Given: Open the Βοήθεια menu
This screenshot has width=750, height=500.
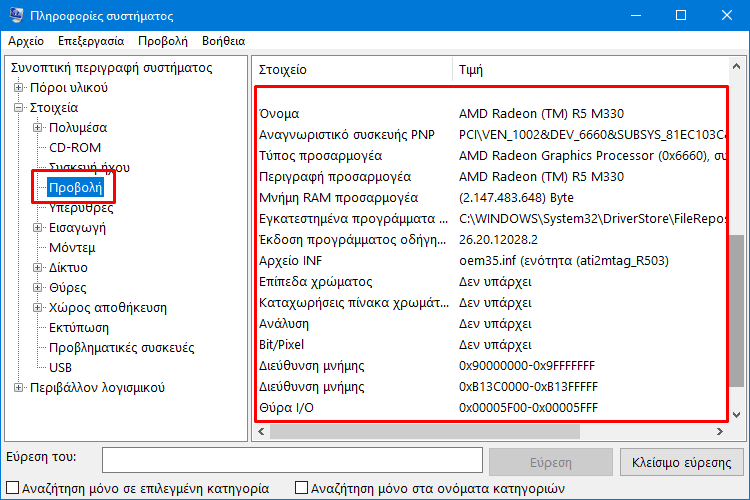Looking at the screenshot, I should tap(223, 41).
